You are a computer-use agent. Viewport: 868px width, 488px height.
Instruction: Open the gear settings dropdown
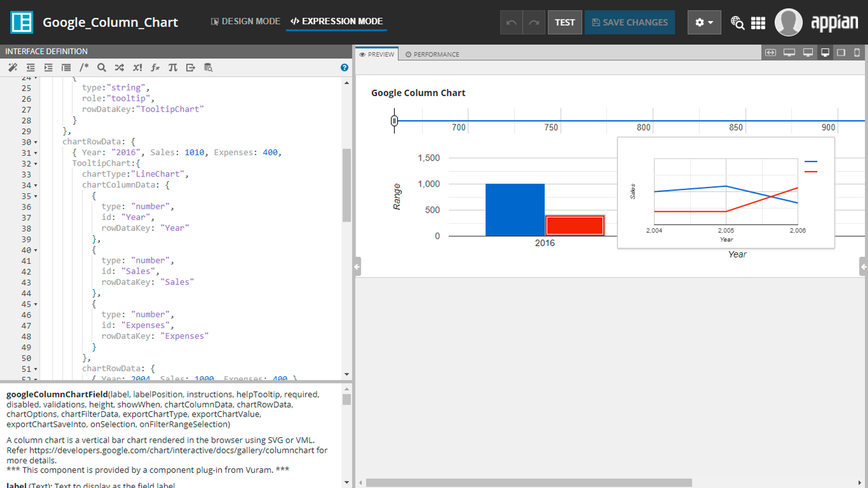pyautogui.click(x=704, y=22)
